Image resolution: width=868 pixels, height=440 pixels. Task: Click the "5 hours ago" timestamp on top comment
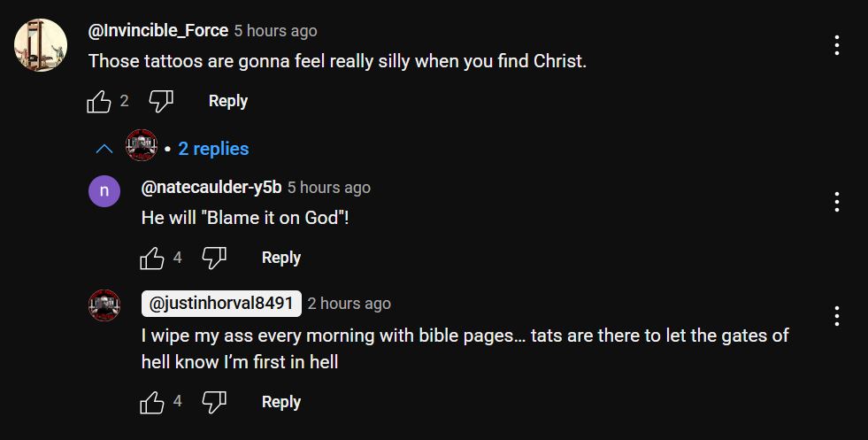[276, 31]
